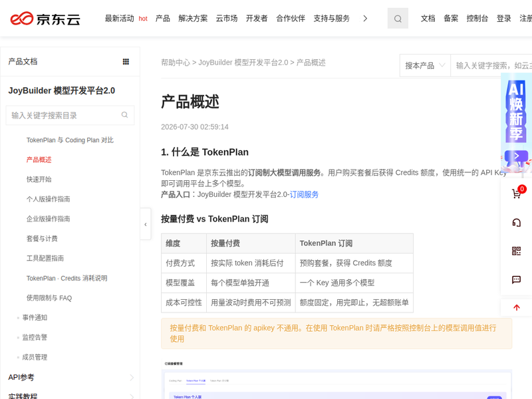The width and height of the screenshot is (532, 399).
Task: Click table cell 一个 Key 通用多个模型
Action: [x=354, y=283]
